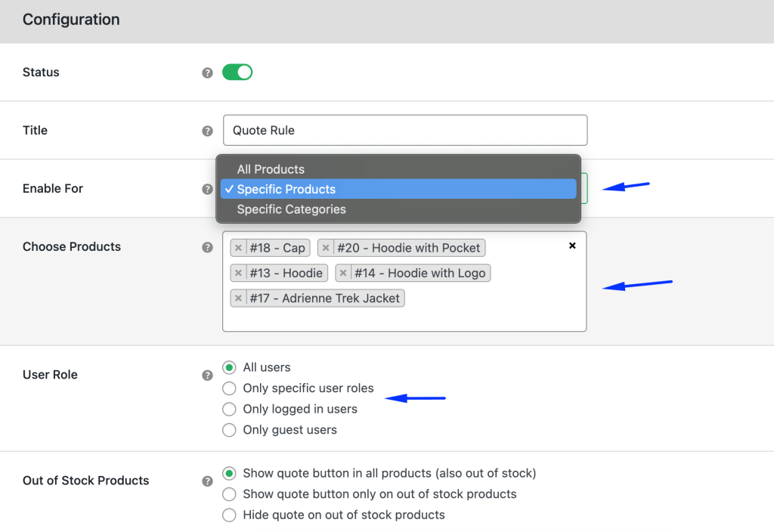Select Only guest users role option
Image resolution: width=774 pixels, height=532 pixels.
[x=229, y=430]
